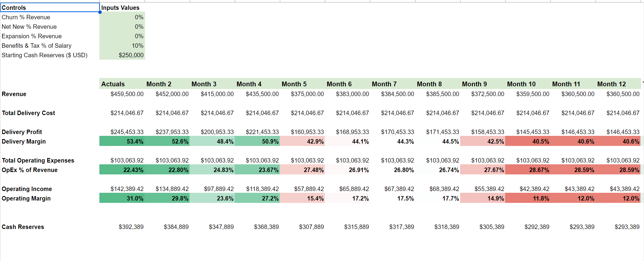Screen dimensions: 644x261
Task: Click Benefits & Tax % of Salary label
Action: pos(36,46)
